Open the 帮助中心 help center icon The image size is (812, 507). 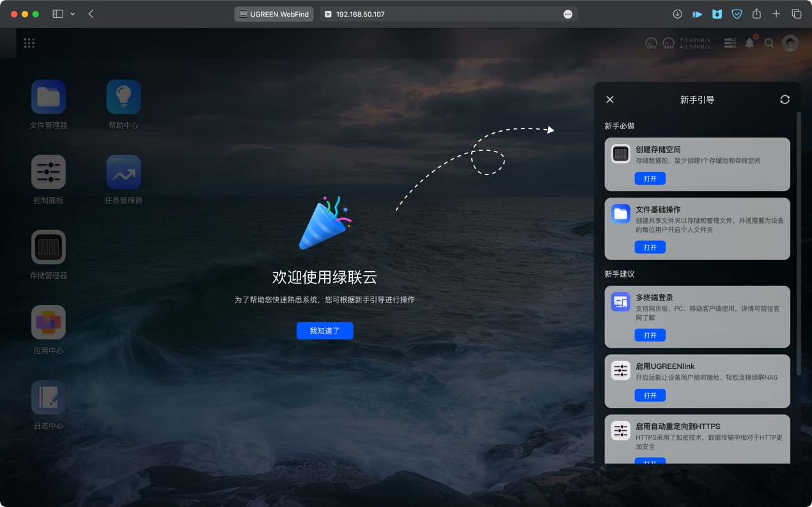coord(123,97)
